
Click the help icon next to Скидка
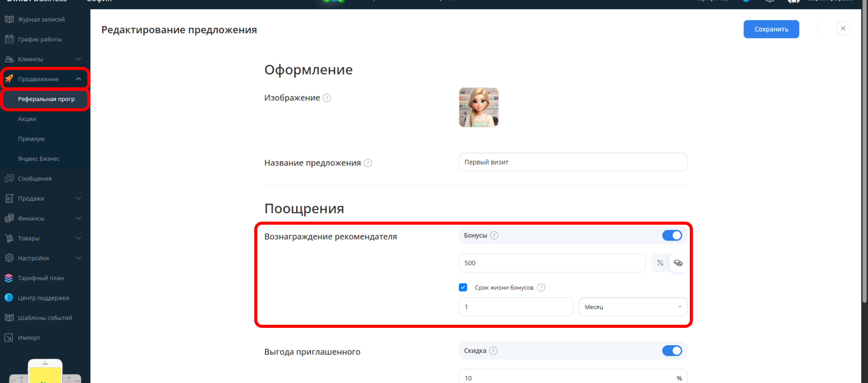coord(493,351)
